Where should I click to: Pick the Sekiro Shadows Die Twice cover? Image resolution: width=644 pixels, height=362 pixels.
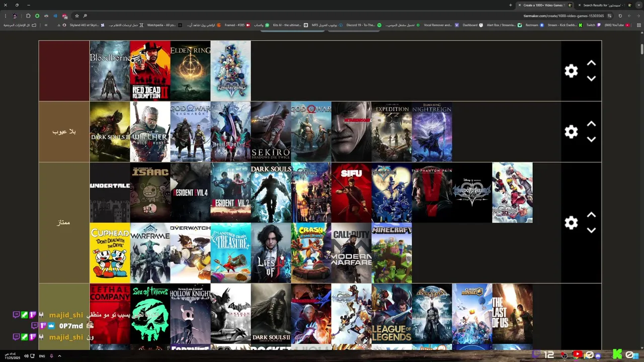point(271,132)
